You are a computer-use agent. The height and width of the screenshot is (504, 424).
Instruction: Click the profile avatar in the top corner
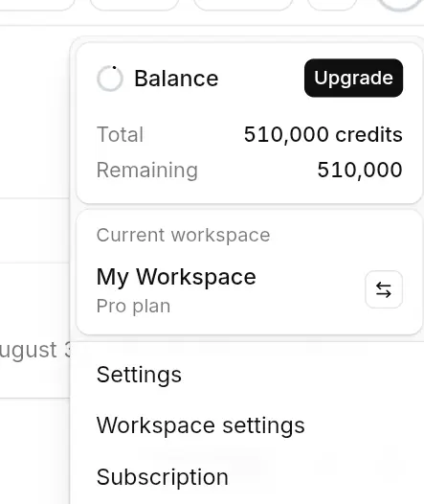[x=401, y=4]
